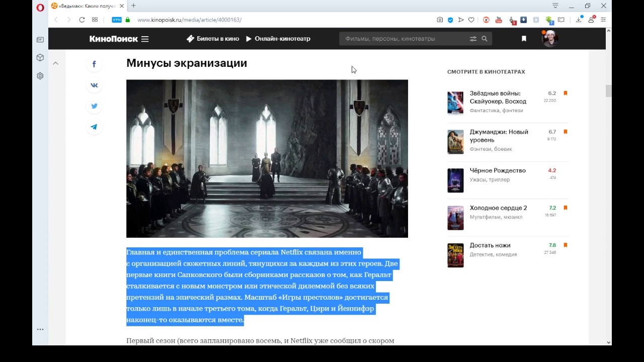Screen dimensions: 644x362
Task: Open Звёздные войны: Скайуокер. Восход link
Action: pos(498,98)
